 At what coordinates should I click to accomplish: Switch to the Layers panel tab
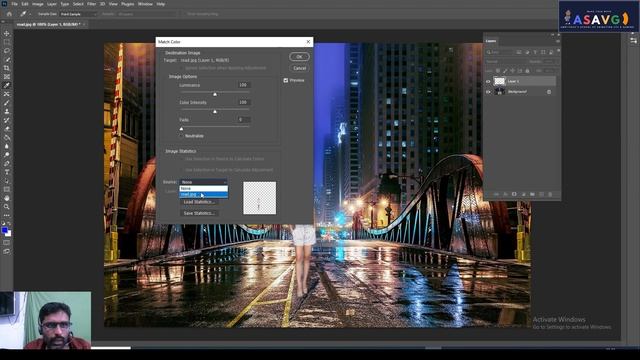tap(491, 41)
